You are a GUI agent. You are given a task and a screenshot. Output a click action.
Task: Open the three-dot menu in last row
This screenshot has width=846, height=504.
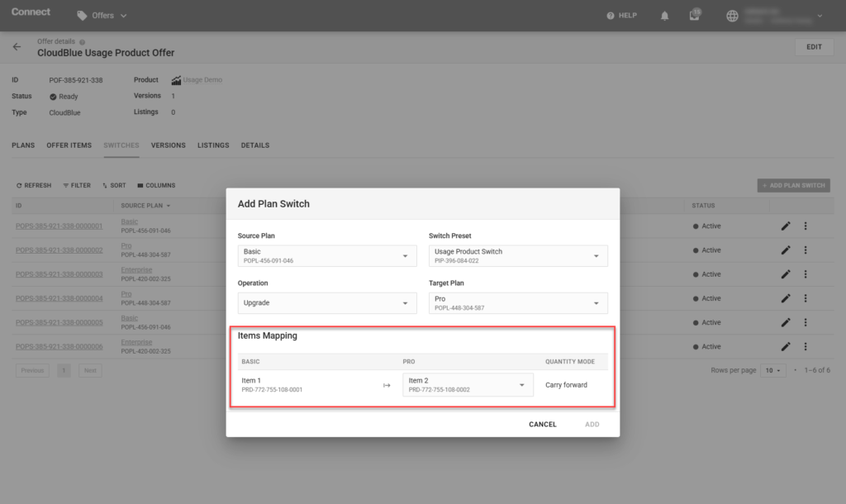coord(805,347)
